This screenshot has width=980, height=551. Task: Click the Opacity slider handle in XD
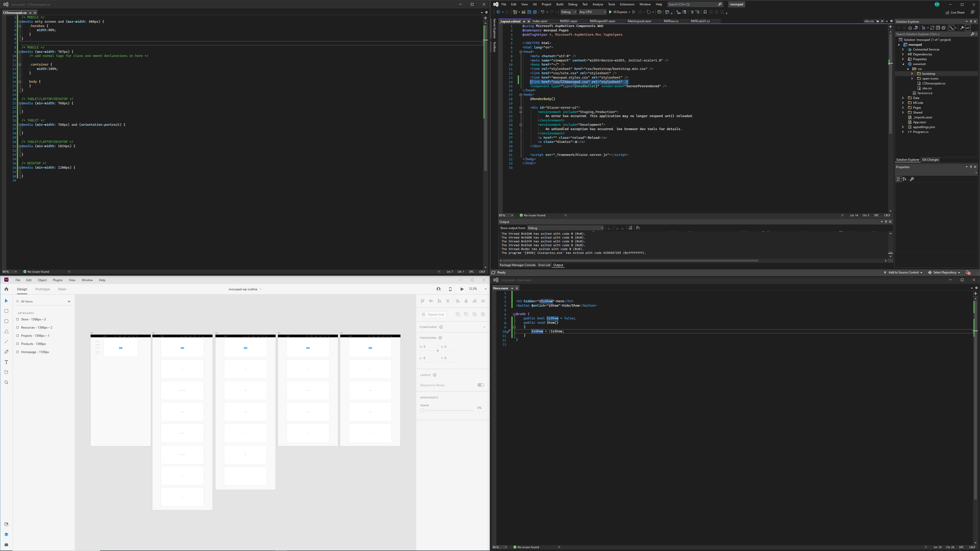[422, 410]
